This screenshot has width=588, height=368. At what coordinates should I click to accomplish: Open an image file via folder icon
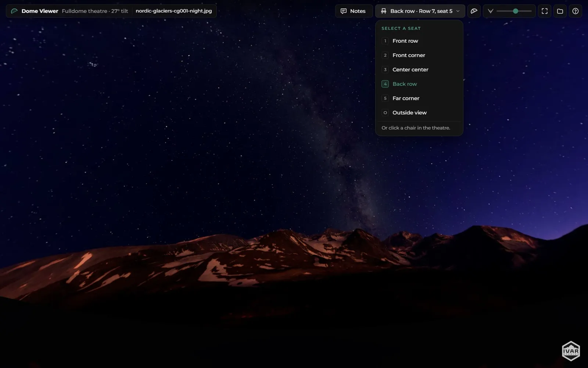click(560, 11)
